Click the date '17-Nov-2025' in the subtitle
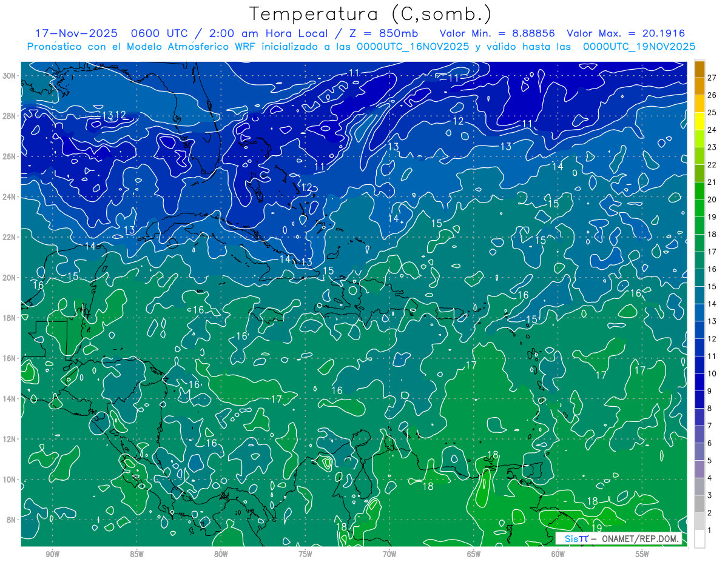Screen dimensions: 728x562 (76, 33)
